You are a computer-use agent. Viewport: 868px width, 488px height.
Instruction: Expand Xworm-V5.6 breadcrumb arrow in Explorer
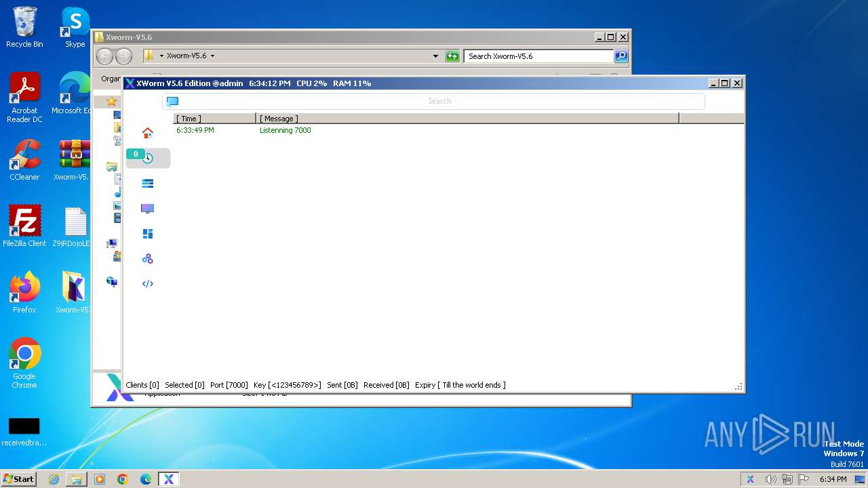point(212,56)
